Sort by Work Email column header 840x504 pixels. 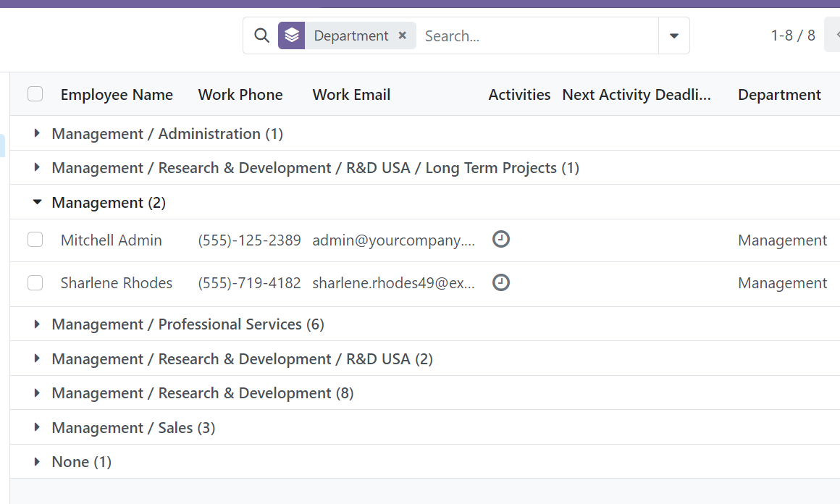pyautogui.click(x=351, y=95)
